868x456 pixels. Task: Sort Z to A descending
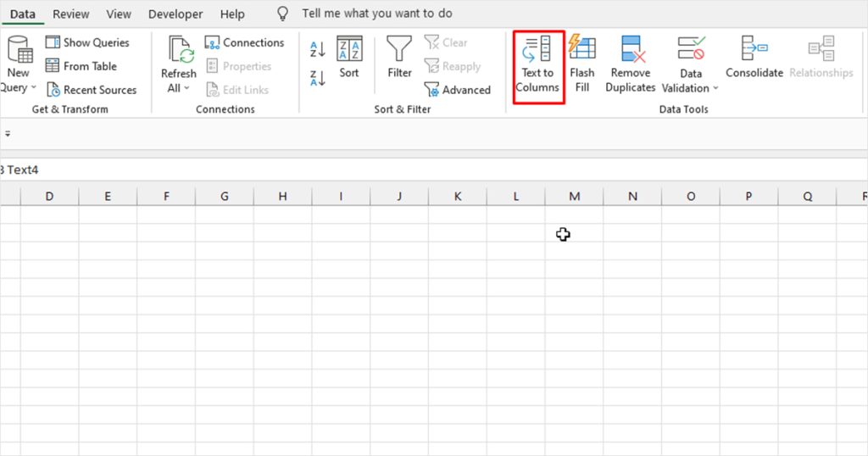318,78
